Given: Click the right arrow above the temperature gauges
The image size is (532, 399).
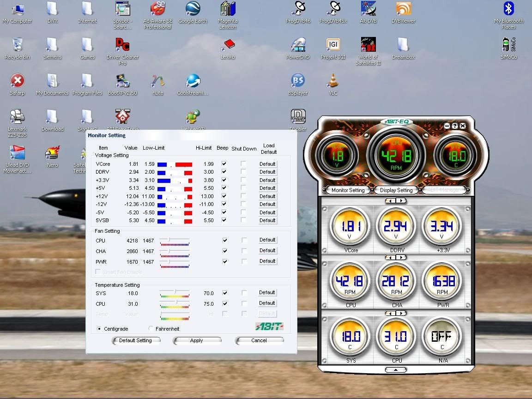Looking at the screenshot, I should 401,313.
